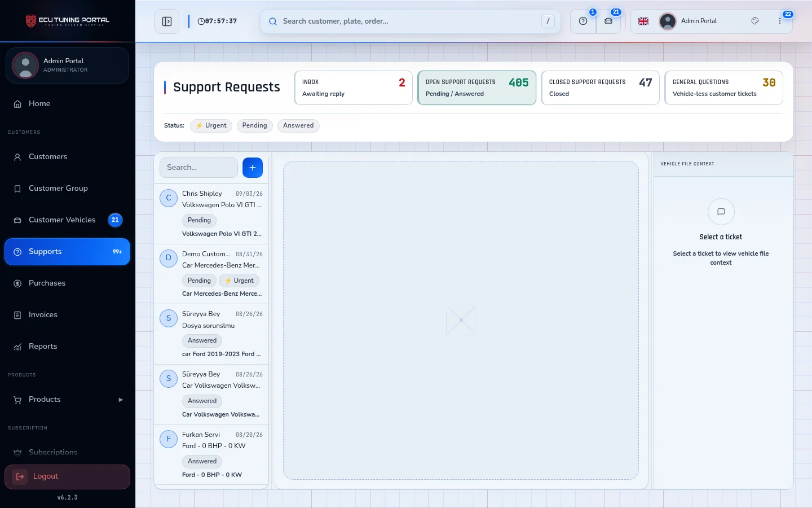
Task: Open the three-dot more options menu
Action: click(x=780, y=21)
